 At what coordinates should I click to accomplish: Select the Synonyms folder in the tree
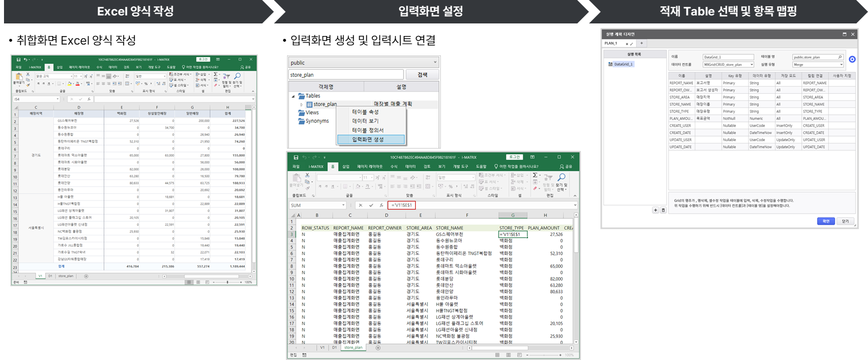pos(312,121)
